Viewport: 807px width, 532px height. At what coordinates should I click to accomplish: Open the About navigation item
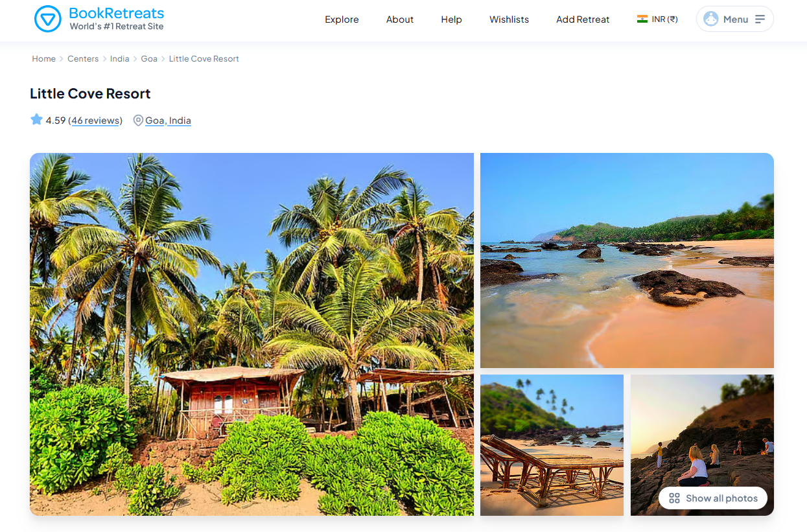point(400,19)
